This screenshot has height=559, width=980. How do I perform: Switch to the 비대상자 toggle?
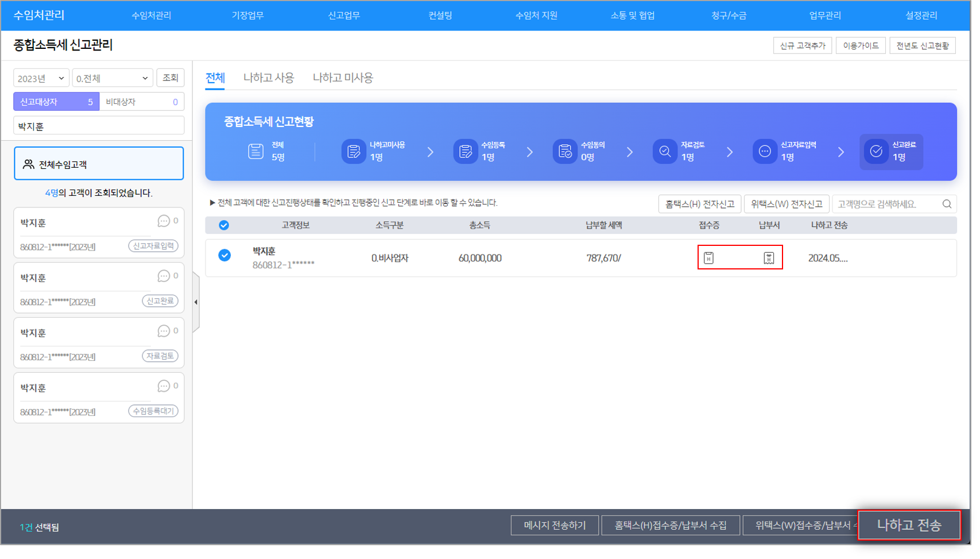pos(141,102)
